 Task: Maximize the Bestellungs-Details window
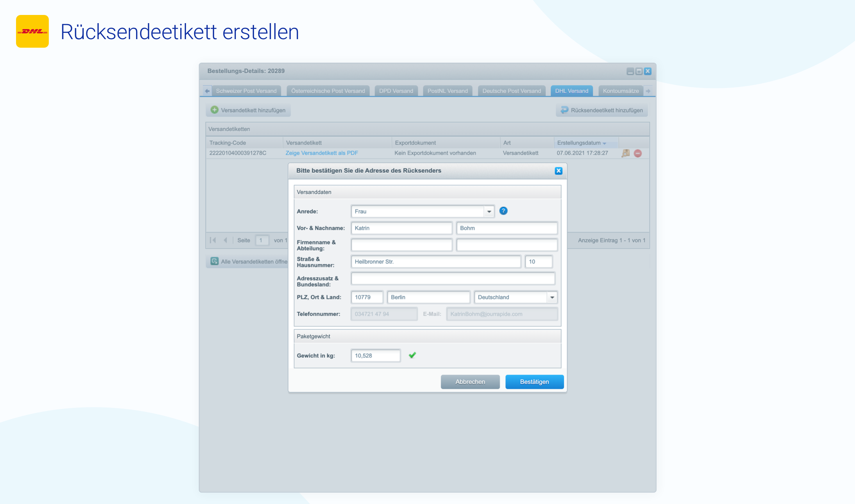[x=639, y=71]
